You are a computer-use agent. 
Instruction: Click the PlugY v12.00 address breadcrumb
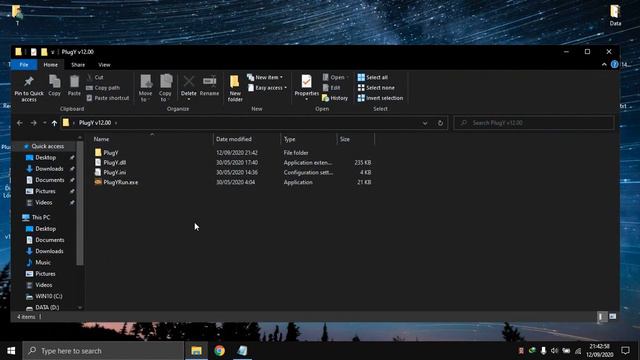click(x=95, y=123)
